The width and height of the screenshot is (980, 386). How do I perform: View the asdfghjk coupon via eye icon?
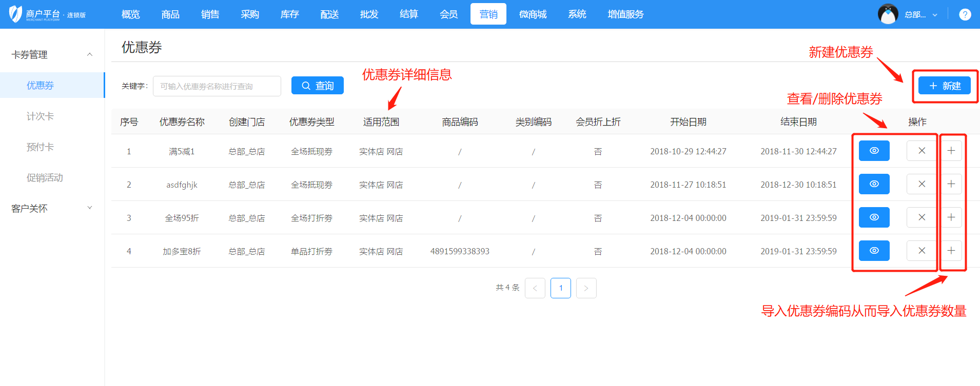pyautogui.click(x=874, y=184)
